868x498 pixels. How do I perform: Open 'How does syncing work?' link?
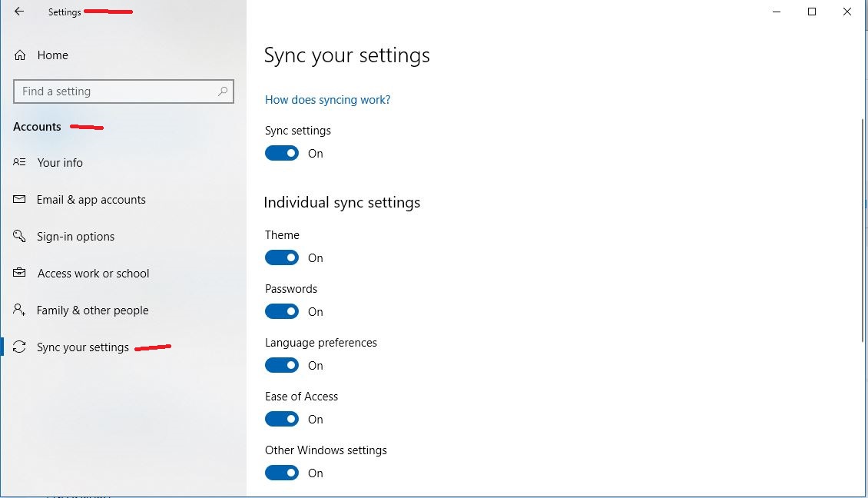pyautogui.click(x=328, y=100)
